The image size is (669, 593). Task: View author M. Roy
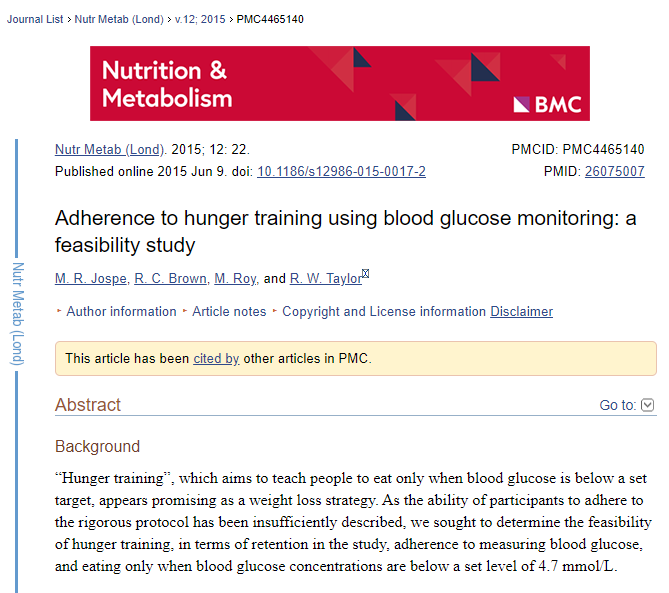[x=235, y=279]
